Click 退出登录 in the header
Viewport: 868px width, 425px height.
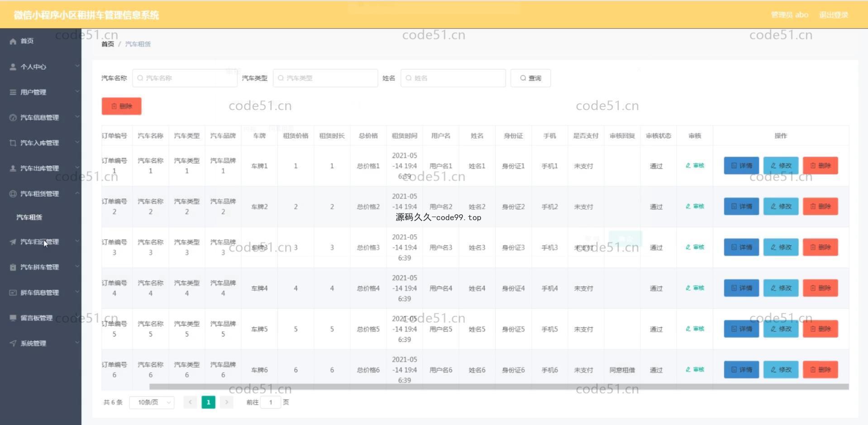pyautogui.click(x=834, y=15)
